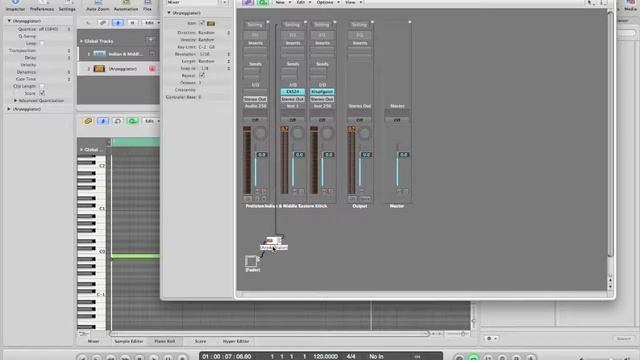Expand Global Tracks in the Arrange area

81,41
